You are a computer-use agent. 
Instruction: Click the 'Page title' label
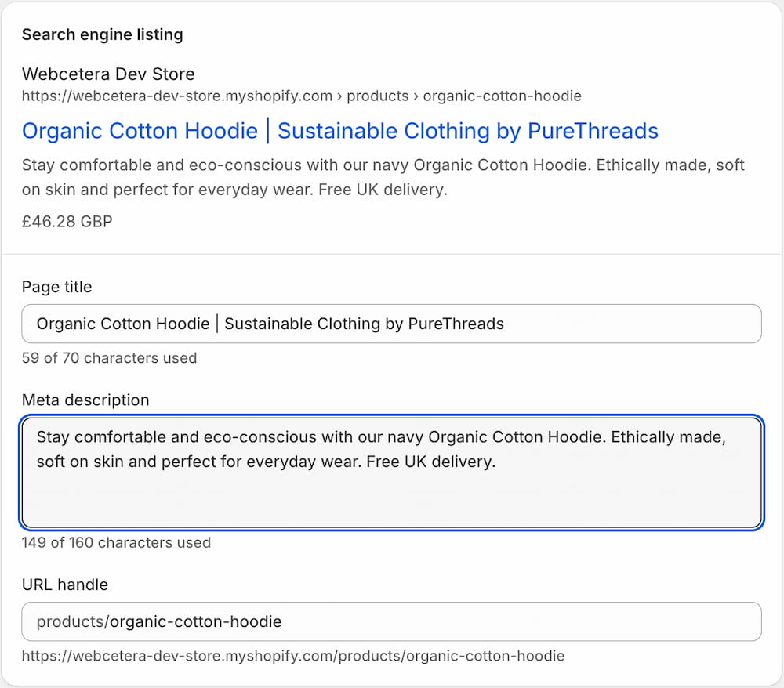click(x=57, y=287)
